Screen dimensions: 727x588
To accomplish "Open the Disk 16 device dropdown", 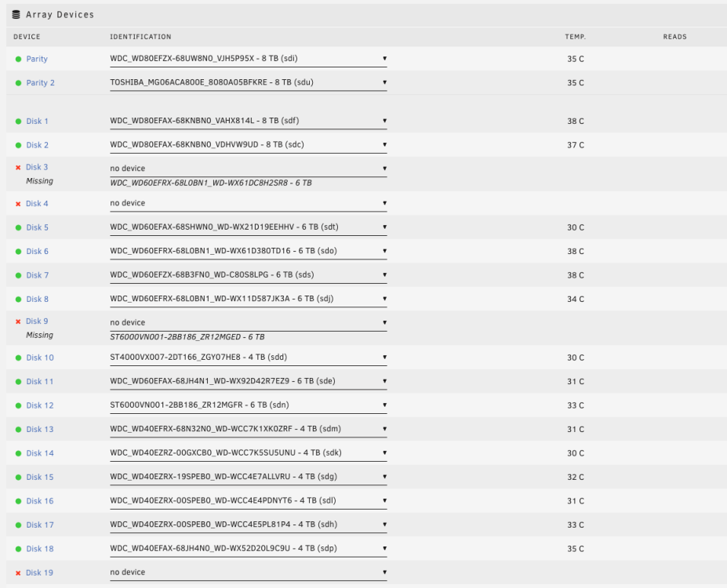I will (248, 501).
